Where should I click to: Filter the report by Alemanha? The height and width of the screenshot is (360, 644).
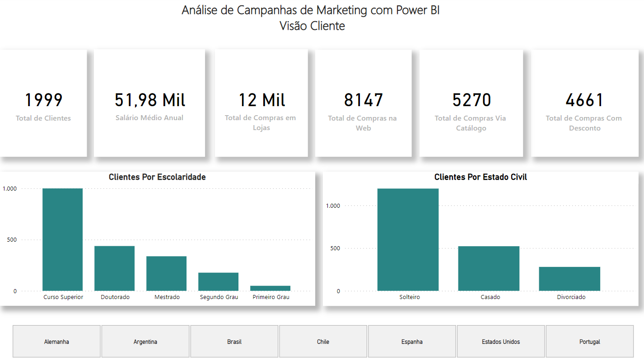click(x=56, y=341)
